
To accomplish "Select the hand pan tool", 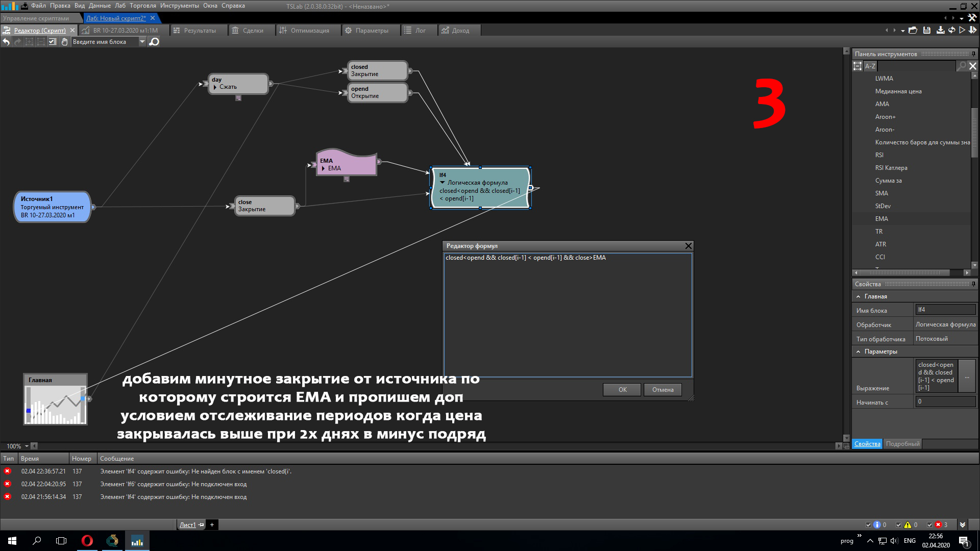I will [x=64, y=42].
